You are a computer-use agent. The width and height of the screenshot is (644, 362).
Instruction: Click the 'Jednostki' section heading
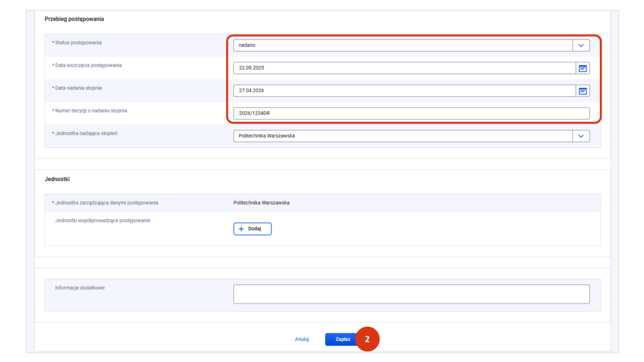point(57,179)
